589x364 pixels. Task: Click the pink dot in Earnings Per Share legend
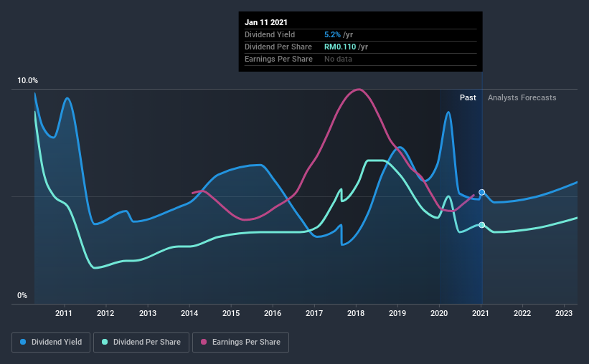coord(204,342)
